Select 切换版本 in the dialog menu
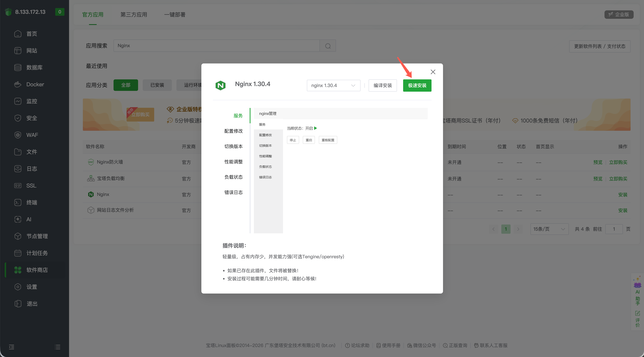Screen dimensions: 644x357 tap(234, 146)
